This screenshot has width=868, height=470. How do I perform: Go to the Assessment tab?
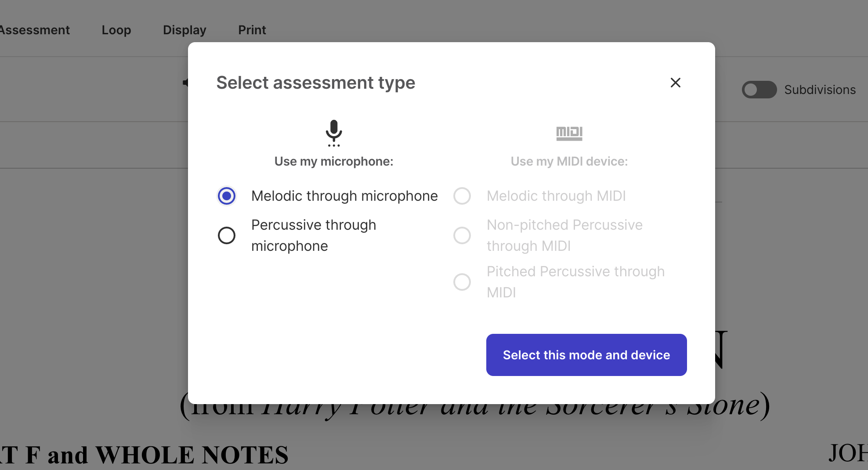(34, 30)
